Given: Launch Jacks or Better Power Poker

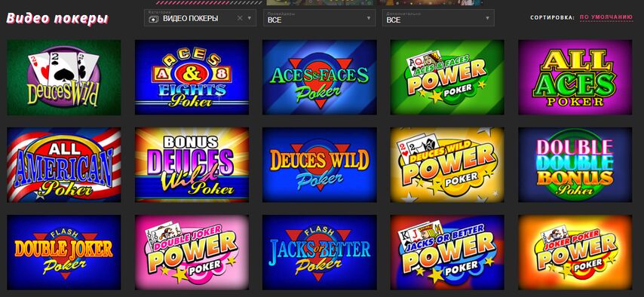Looking at the screenshot, I should click(447, 253).
